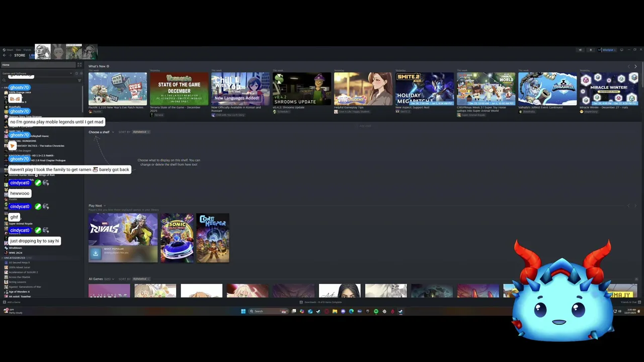Click the Windows taskbar search box
The height and width of the screenshot is (362, 644).
(268, 311)
